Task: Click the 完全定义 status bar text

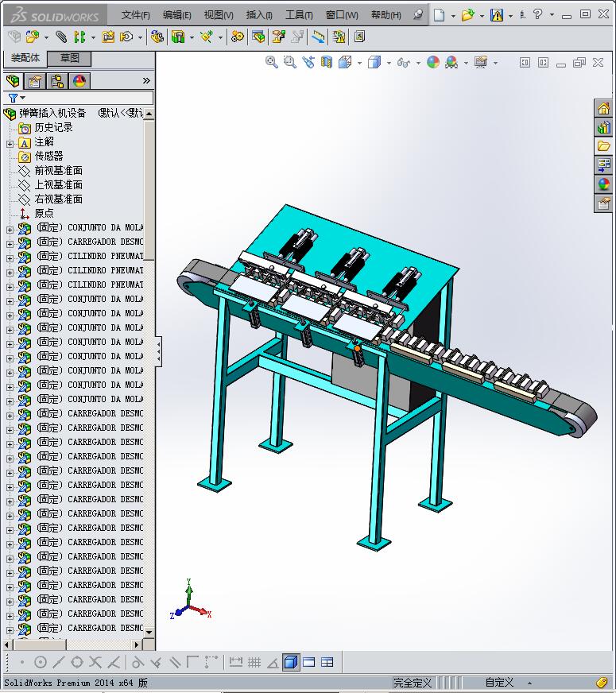Action: [412, 683]
